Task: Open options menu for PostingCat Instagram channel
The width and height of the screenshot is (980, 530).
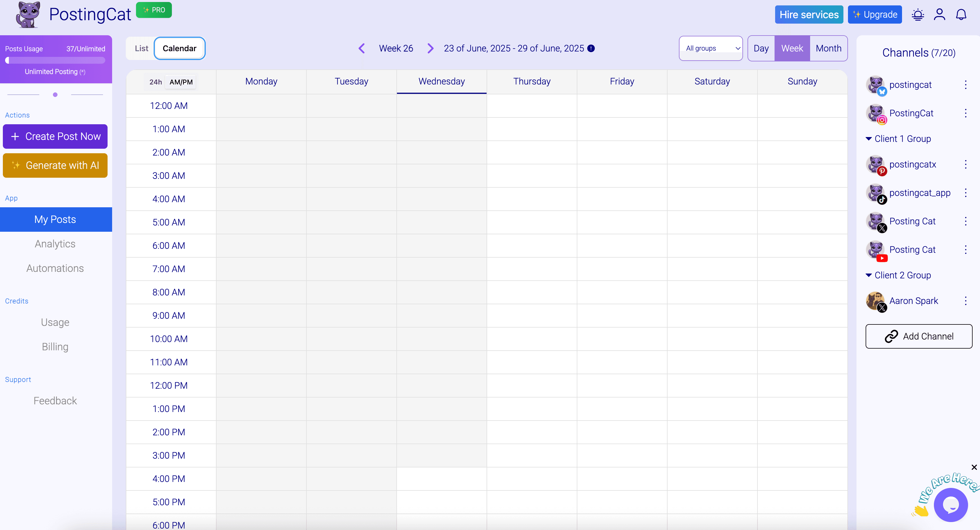Action: (965, 113)
